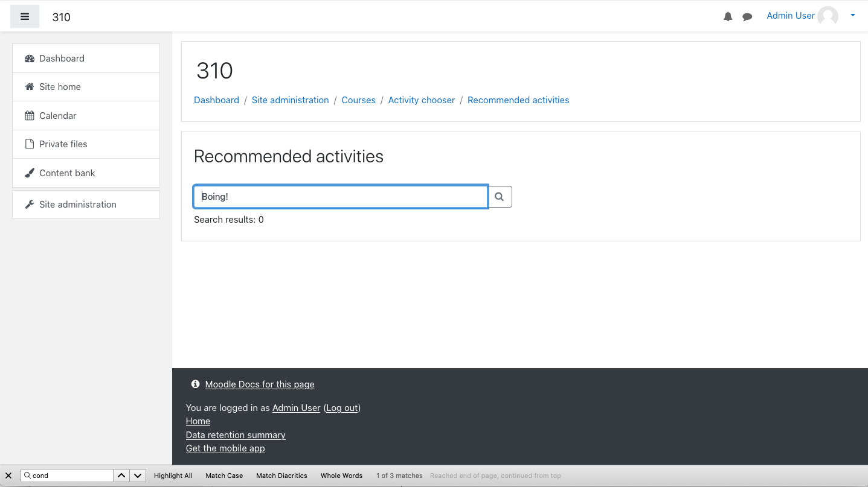Focus the search field containing Boing!
Image resolution: width=868 pixels, height=487 pixels.
pyautogui.click(x=341, y=197)
